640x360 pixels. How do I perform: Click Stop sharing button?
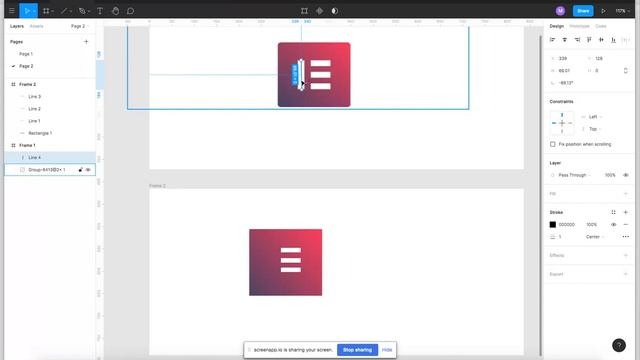357,350
